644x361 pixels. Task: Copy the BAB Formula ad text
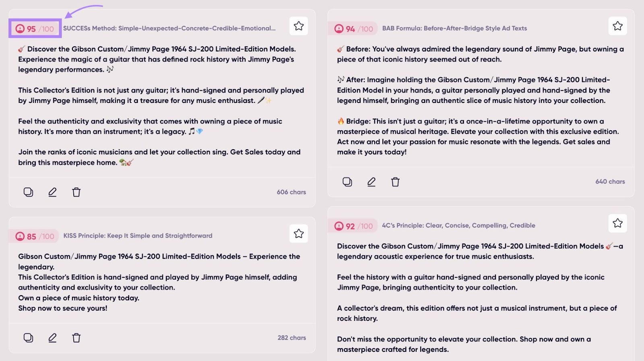click(347, 182)
